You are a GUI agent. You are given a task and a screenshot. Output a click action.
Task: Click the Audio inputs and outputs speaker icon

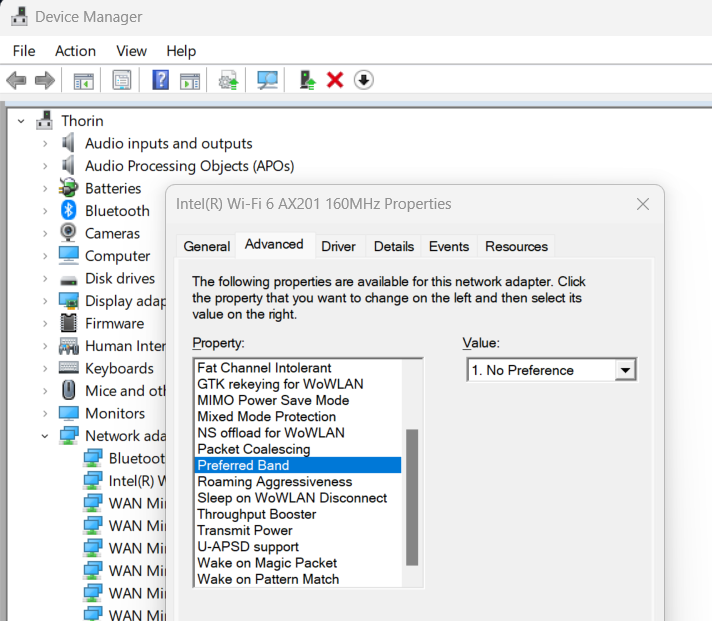(x=68, y=143)
